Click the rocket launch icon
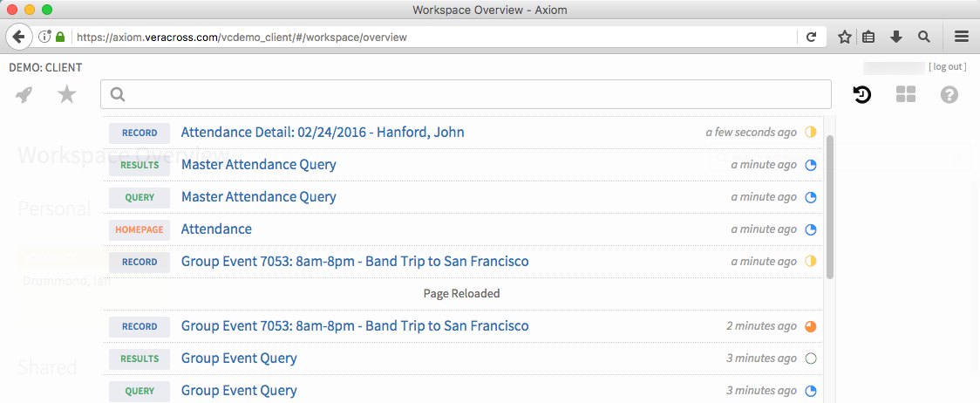 (x=24, y=95)
